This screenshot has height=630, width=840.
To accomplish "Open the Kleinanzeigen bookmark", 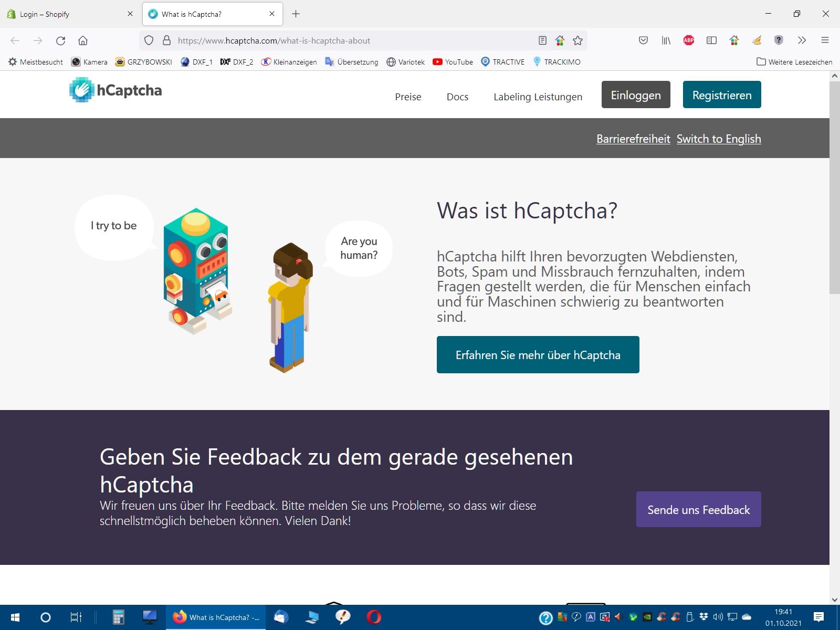I will coord(289,62).
